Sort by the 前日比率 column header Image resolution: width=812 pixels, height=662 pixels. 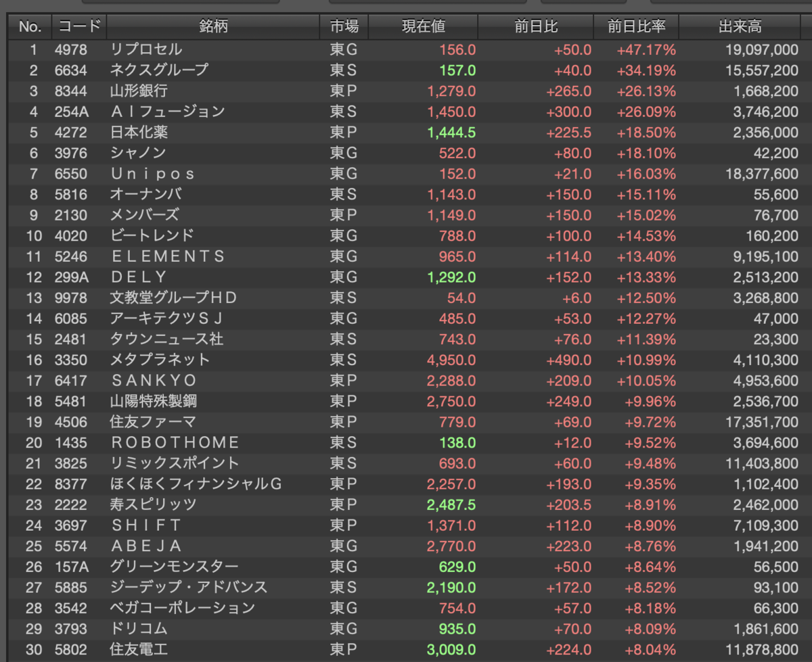pos(636,27)
